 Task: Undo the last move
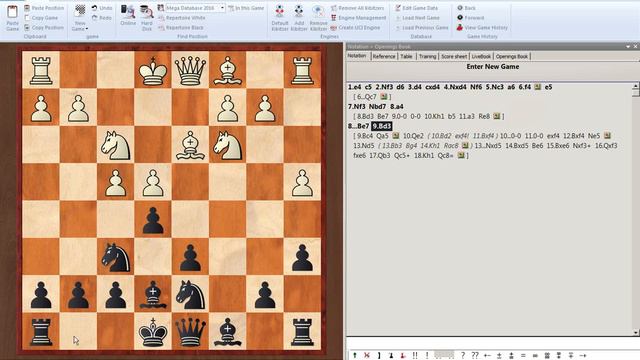pyautogui.click(x=102, y=8)
